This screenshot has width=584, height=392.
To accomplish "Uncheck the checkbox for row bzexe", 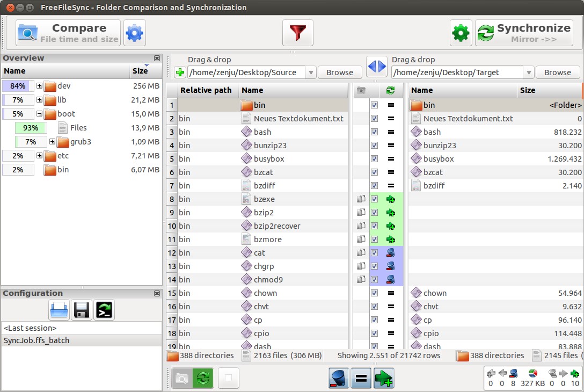I will click(x=374, y=199).
